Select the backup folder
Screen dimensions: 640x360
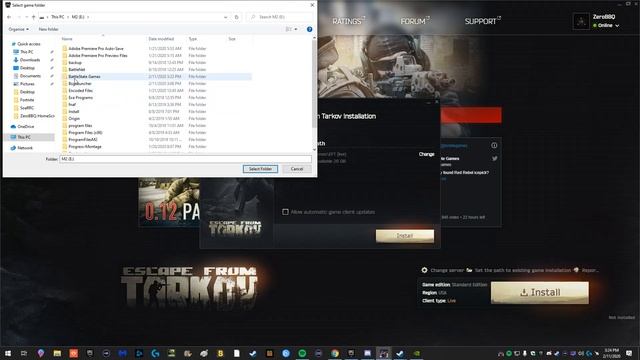point(75,62)
